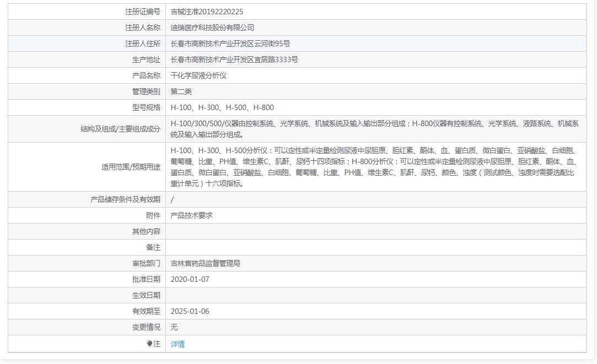
Task: Select the slash value for storage conditions
Action: 172,200
